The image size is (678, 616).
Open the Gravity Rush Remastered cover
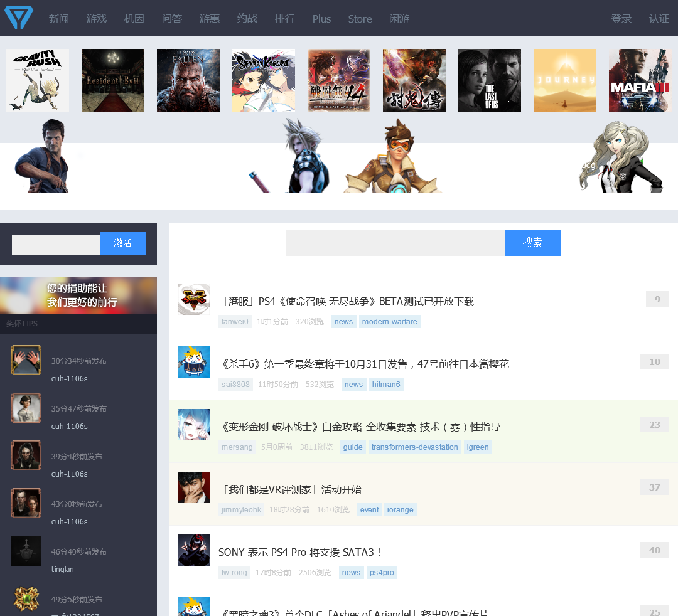(38, 80)
